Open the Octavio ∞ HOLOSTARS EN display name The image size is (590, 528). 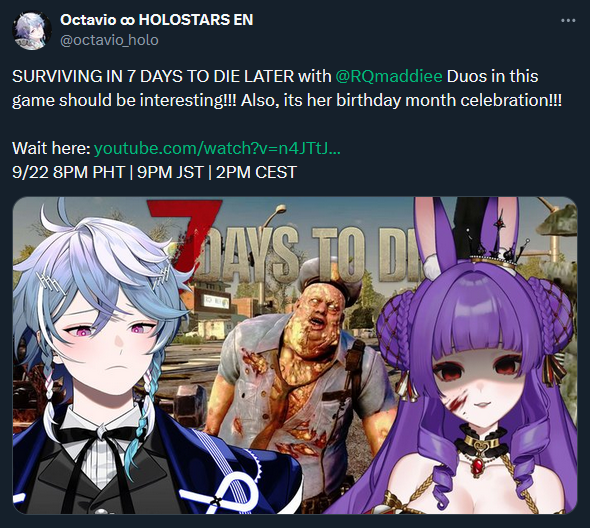pos(157,20)
